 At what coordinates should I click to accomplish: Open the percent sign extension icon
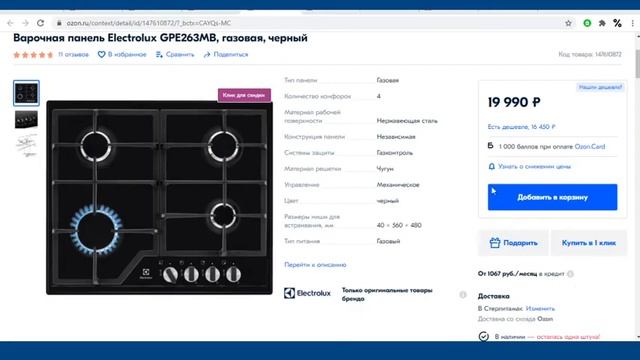pos(617,23)
